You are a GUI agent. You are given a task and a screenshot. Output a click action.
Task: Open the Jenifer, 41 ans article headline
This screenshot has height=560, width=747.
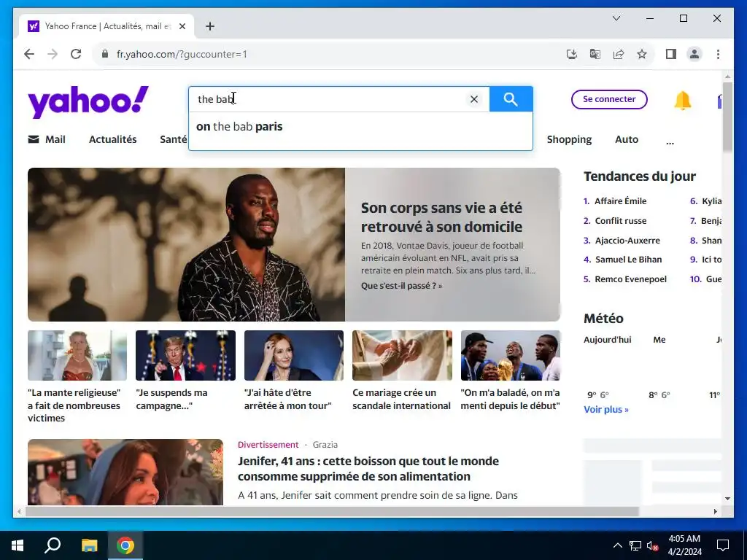(368, 469)
